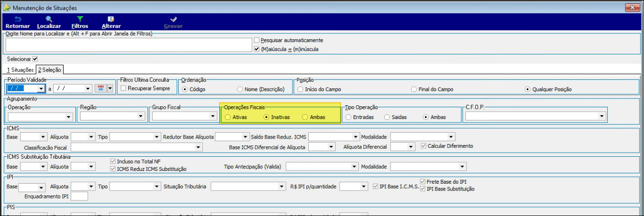
Task: Select Entradas in Tipo Operação
Action: pos(348,117)
